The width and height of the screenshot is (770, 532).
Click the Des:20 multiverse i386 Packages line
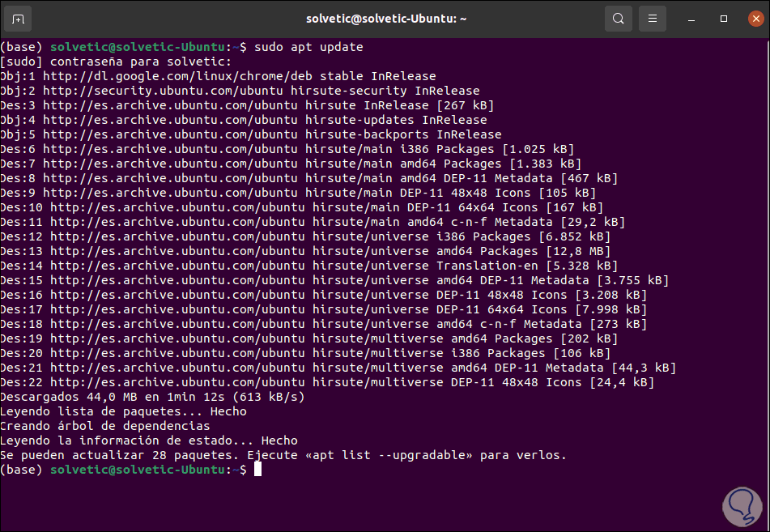tap(305, 353)
